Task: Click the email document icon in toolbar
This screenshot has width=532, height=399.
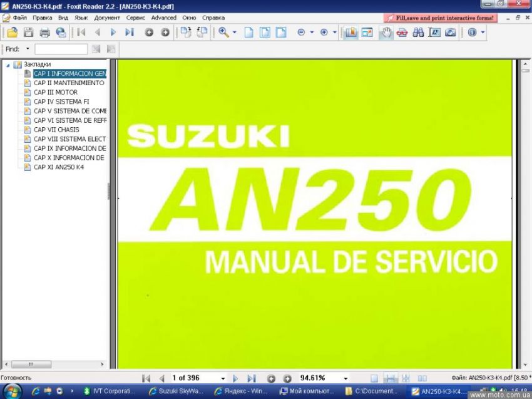Action: pyautogui.click(x=61, y=33)
